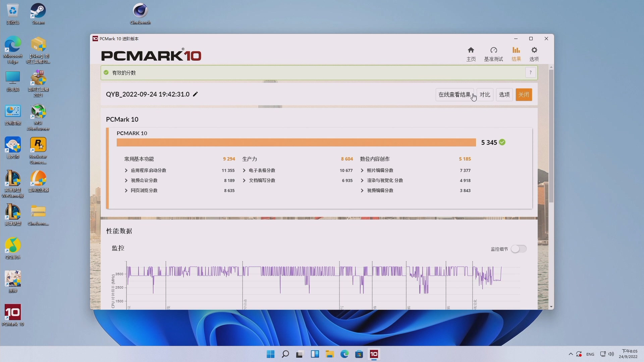Click 在线查看结果 button
Viewport: 644px width, 362px height.
click(454, 95)
